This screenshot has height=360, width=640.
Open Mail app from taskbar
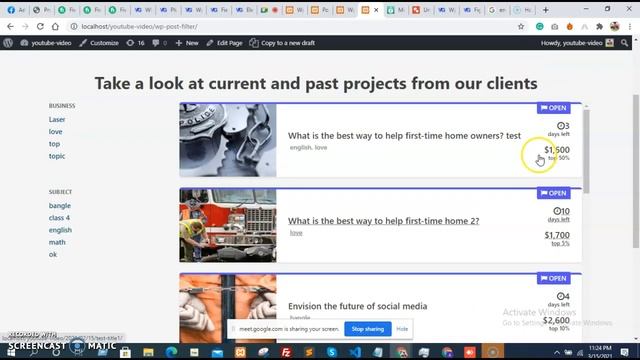(x=217, y=352)
